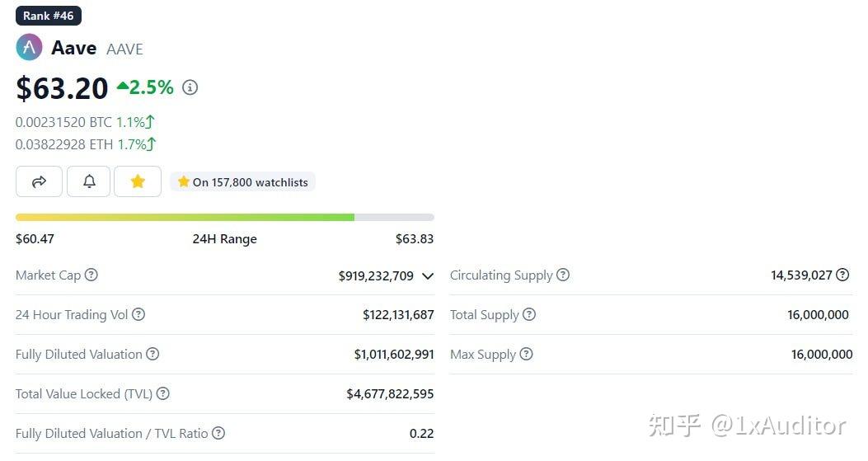868x461 pixels.
Task: Click the ETH price 1.7% change
Action: pyautogui.click(x=137, y=144)
